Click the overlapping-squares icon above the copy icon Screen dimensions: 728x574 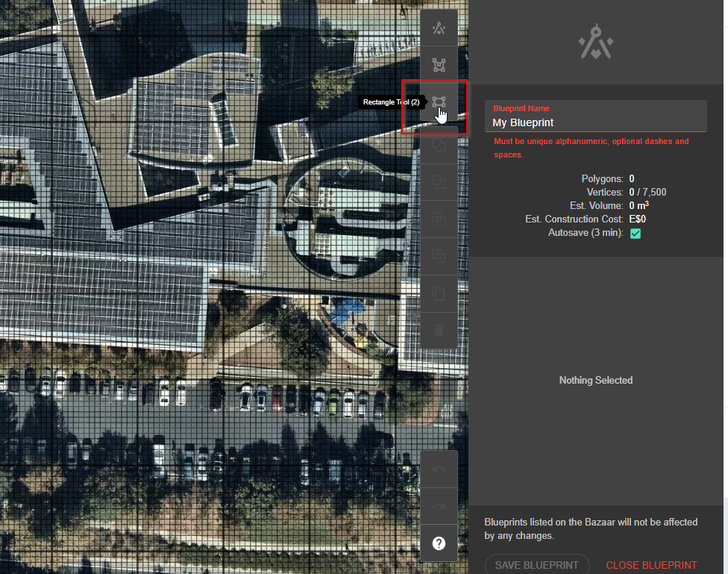tap(439, 256)
